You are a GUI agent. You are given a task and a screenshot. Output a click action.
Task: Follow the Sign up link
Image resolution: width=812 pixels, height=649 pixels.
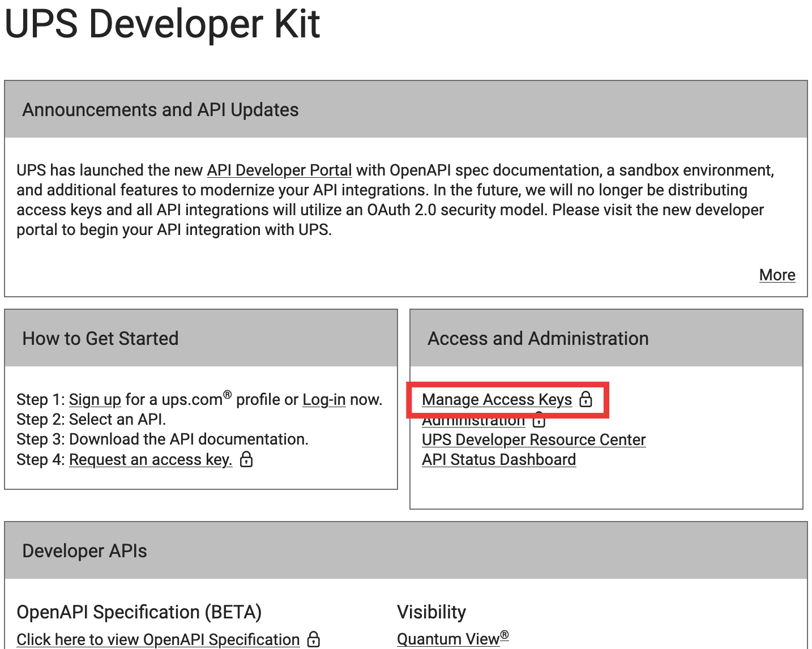click(95, 399)
